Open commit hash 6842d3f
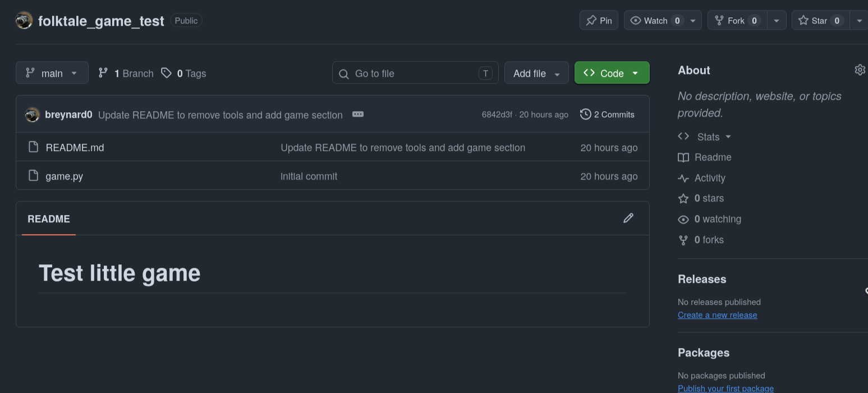The image size is (868, 393). (x=497, y=115)
